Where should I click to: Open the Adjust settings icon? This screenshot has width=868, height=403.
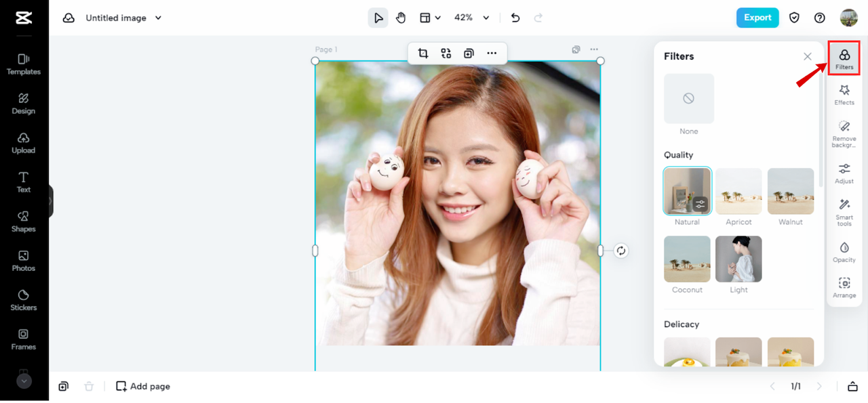tap(844, 173)
